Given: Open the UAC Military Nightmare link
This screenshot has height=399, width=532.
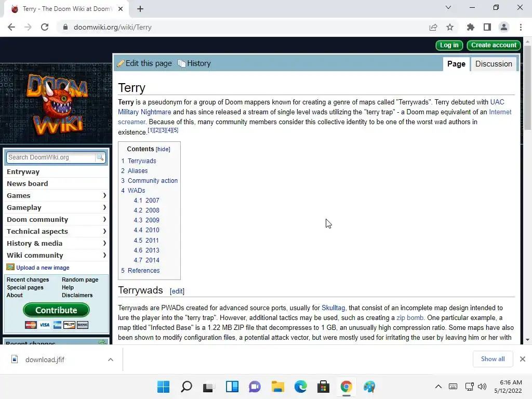Looking at the screenshot, I should coord(144,112).
